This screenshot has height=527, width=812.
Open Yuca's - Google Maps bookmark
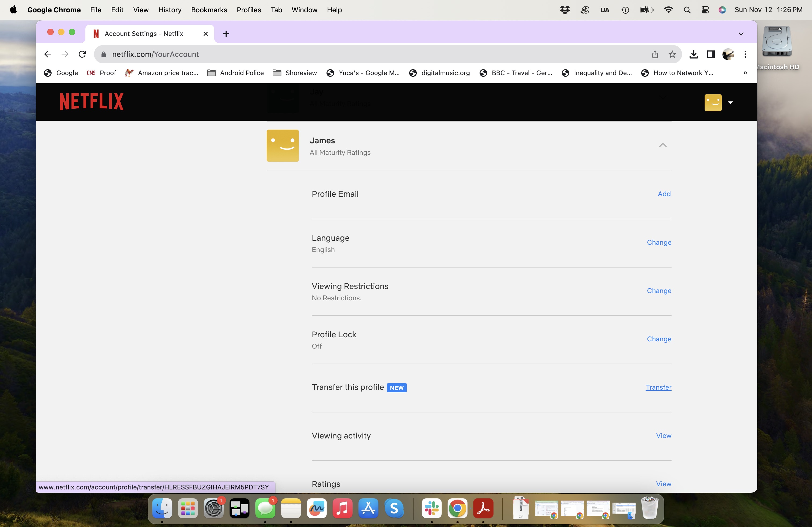(363, 73)
